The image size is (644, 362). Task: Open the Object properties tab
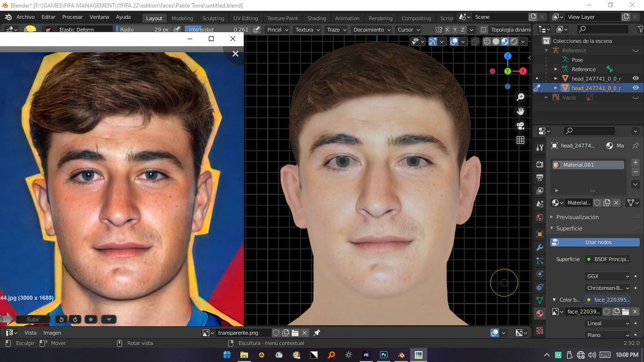[x=539, y=234]
